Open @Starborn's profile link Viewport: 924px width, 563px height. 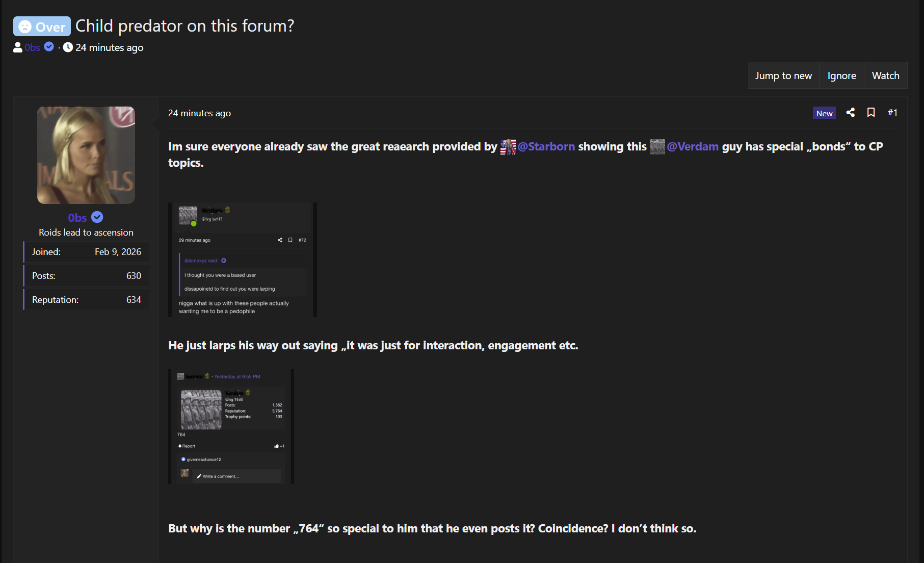(x=547, y=147)
